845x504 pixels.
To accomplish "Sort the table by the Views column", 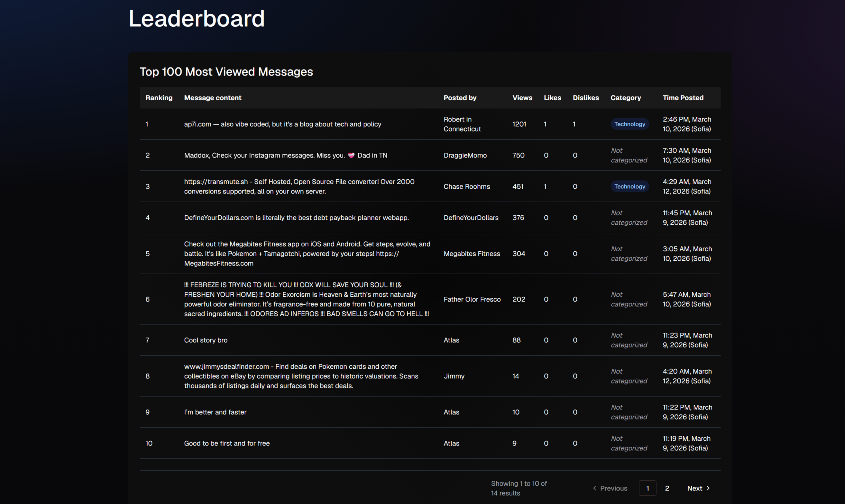I will [x=522, y=97].
